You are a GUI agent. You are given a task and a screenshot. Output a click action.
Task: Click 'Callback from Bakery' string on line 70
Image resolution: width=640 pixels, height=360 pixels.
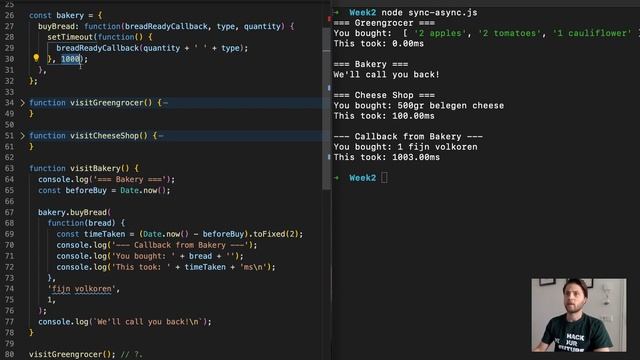point(180,245)
